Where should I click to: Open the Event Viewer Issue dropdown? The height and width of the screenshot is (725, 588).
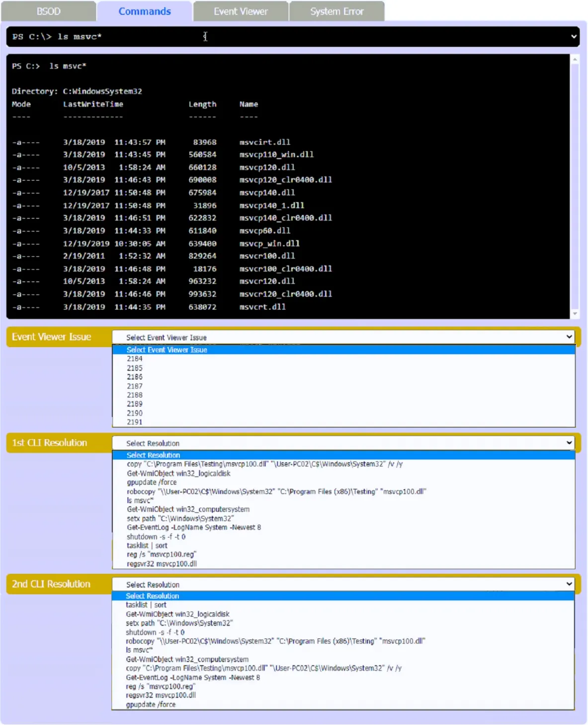[343, 337]
